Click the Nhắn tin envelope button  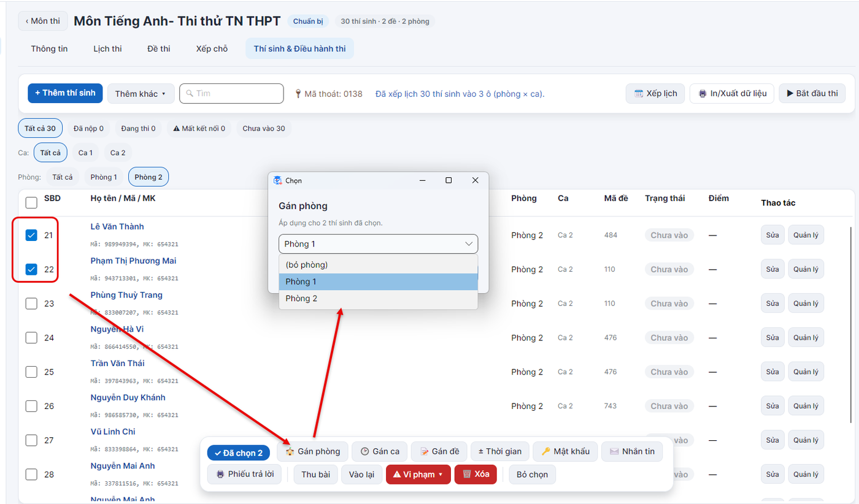(x=632, y=451)
